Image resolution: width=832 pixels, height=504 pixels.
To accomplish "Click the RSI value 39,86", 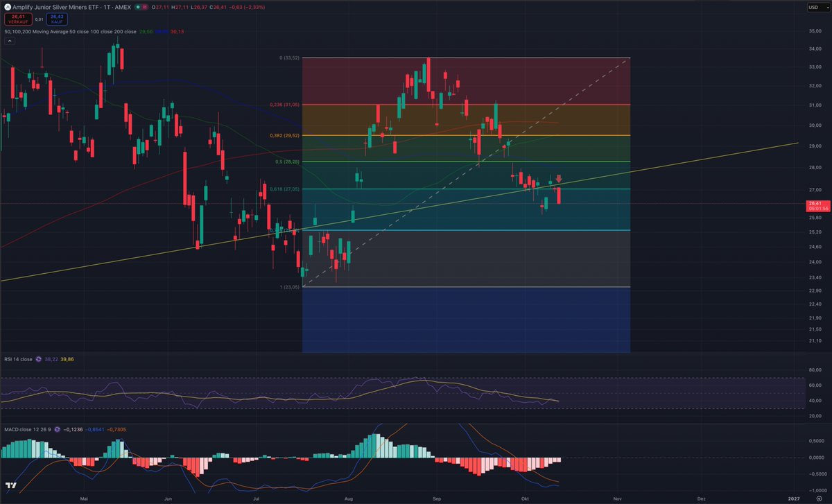I will tap(67, 359).
